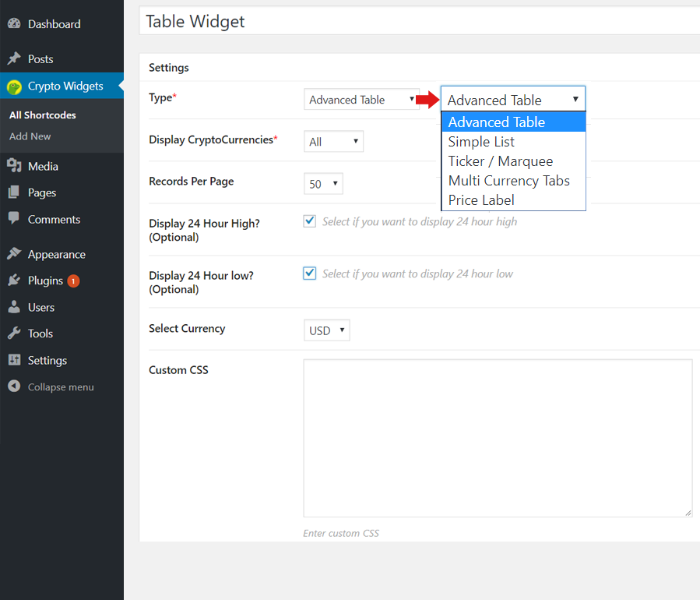This screenshot has height=600, width=700.
Task: Click the Plugins plug icon
Action: pyautogui.click(x=14, y=281)
